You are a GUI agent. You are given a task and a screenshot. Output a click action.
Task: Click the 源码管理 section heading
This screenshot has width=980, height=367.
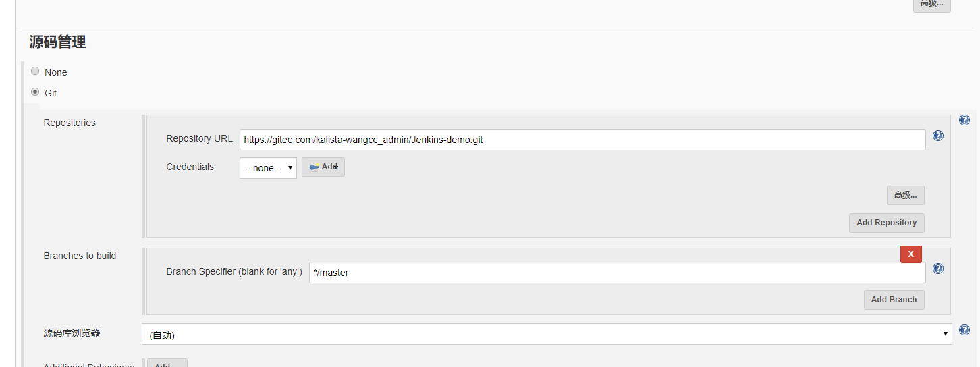tap(57, 42)
